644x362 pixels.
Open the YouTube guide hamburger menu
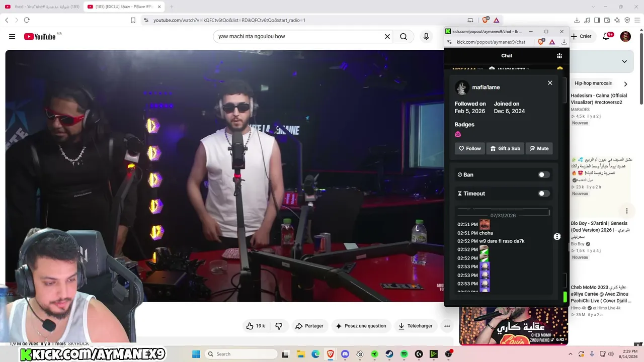(12, 36)
